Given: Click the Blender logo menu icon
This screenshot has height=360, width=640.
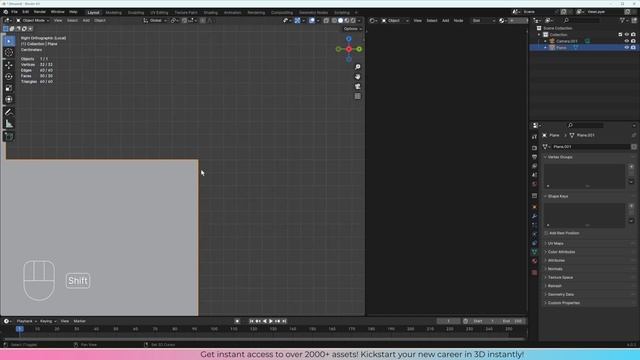Looking at the screenshot, I should 5,12.
